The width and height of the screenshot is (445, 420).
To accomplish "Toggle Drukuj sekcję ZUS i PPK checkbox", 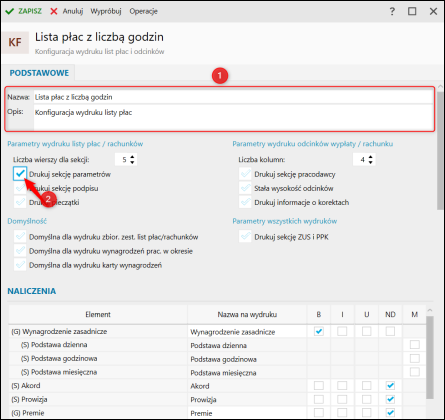I will tap(245, 237).
